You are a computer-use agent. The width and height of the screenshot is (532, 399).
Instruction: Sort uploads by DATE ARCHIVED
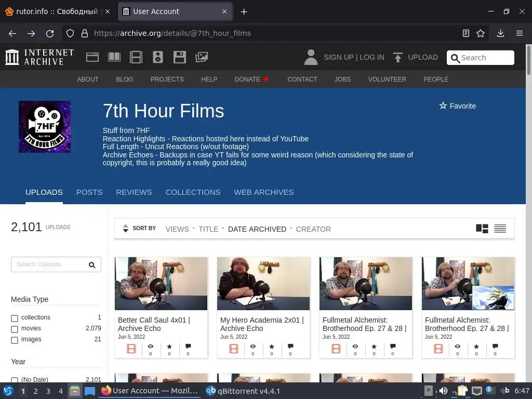(x=257, y=229)
